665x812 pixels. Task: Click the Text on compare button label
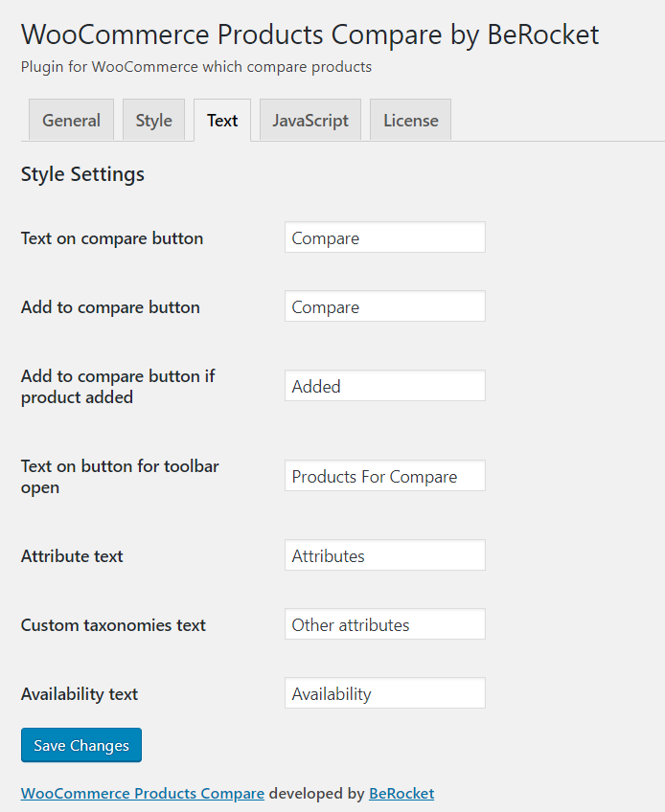click(x=112, y=238)
